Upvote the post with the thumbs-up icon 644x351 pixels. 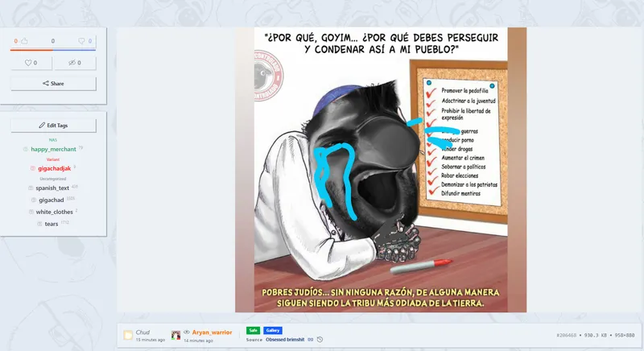pyautogui.click(x=24, y=40)
